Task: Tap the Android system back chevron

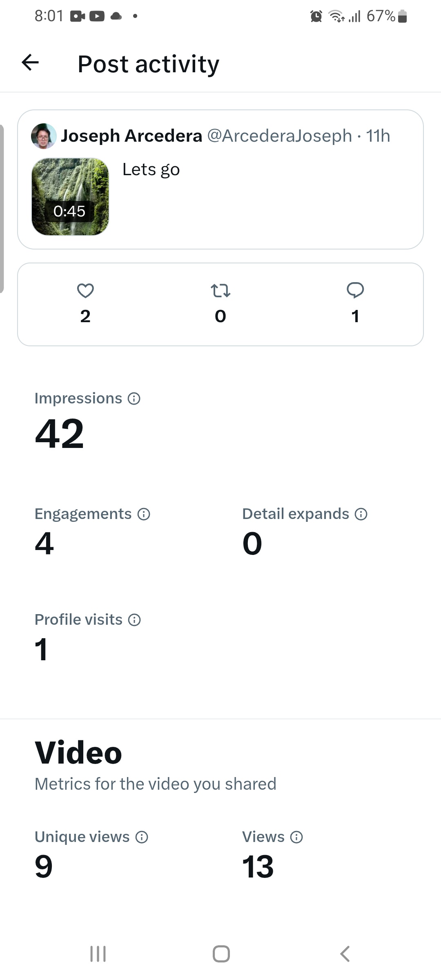Action: tap(345, 954)
